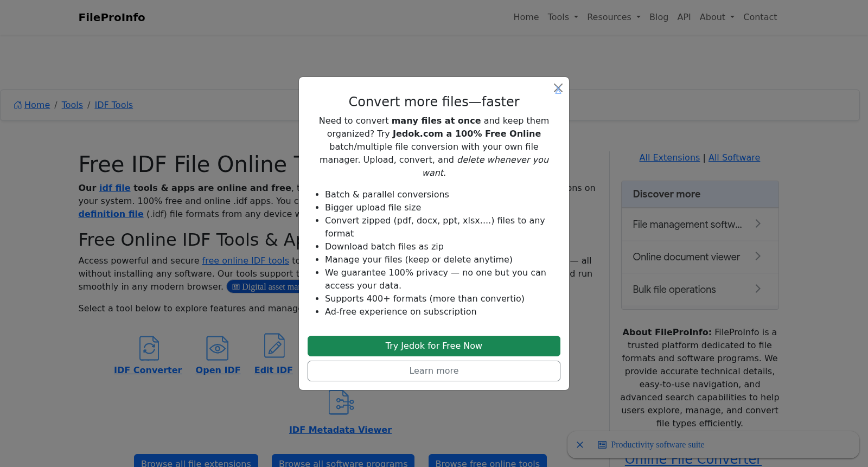
Task: Follow the IDF Tools breadcrumb link
Action: pyautogui.click(x=114, y=105)
